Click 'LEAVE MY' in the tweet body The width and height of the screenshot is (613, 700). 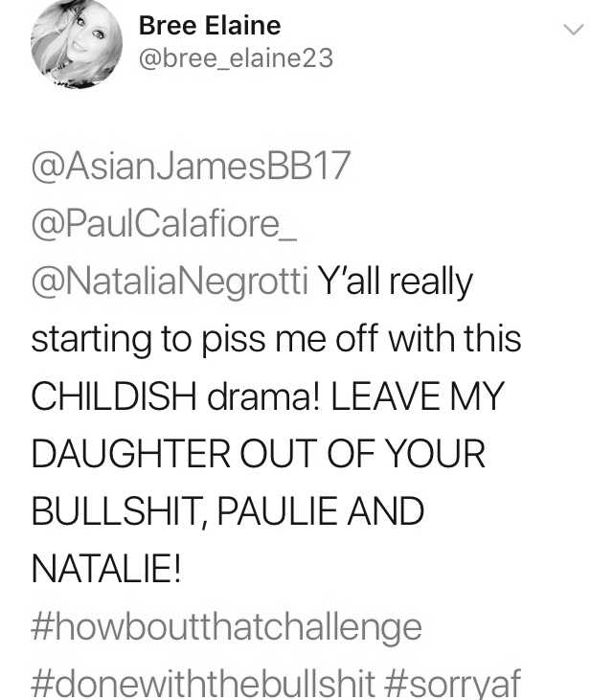(x=418, y=396)
